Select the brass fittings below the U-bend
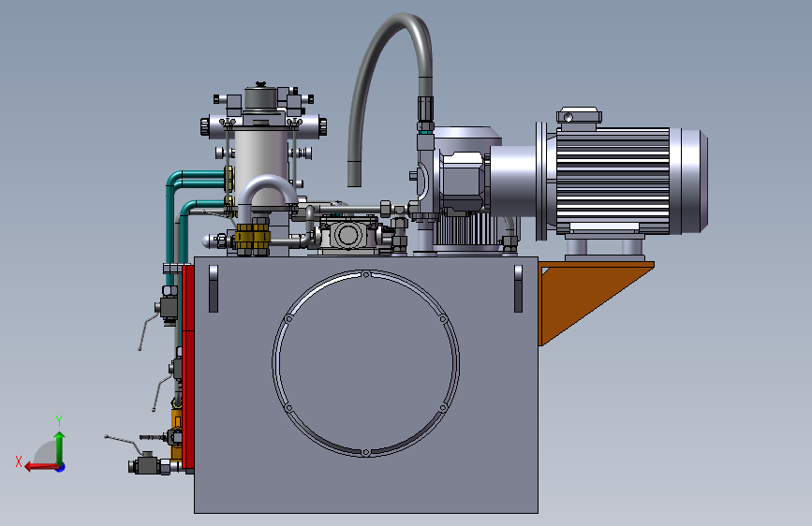 [x=253, y=237]
